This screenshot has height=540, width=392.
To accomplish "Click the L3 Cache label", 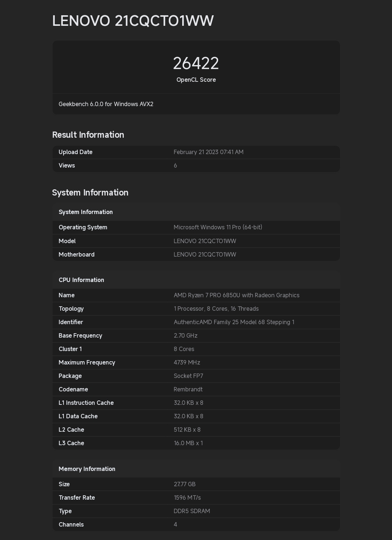I will pos(72,443).
